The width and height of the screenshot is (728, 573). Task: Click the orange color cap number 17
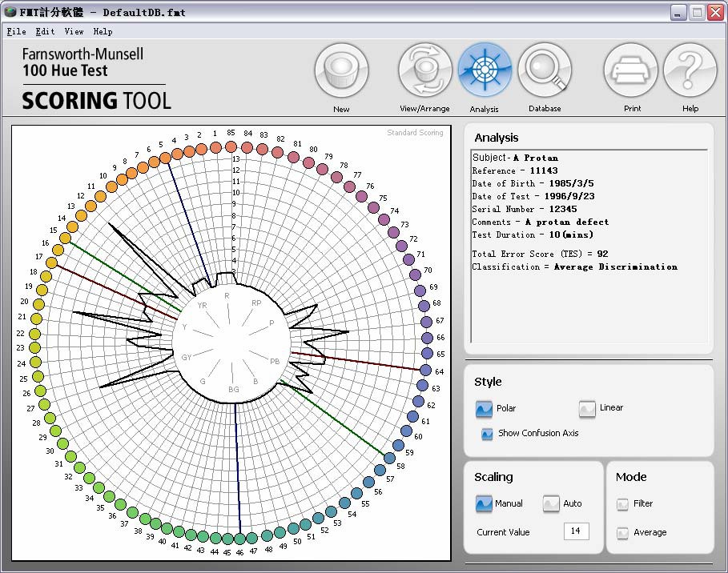pyautogui.click(x=52, y=262)
